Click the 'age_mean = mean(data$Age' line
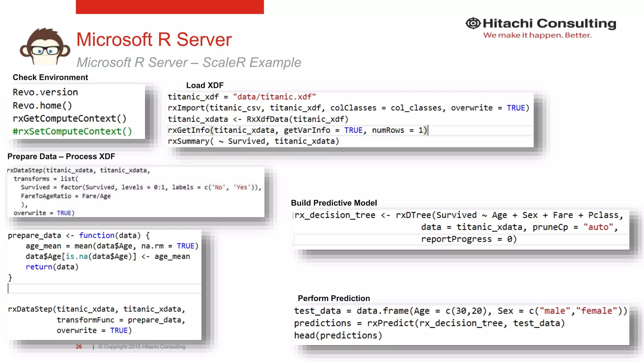 coord(112,246)
